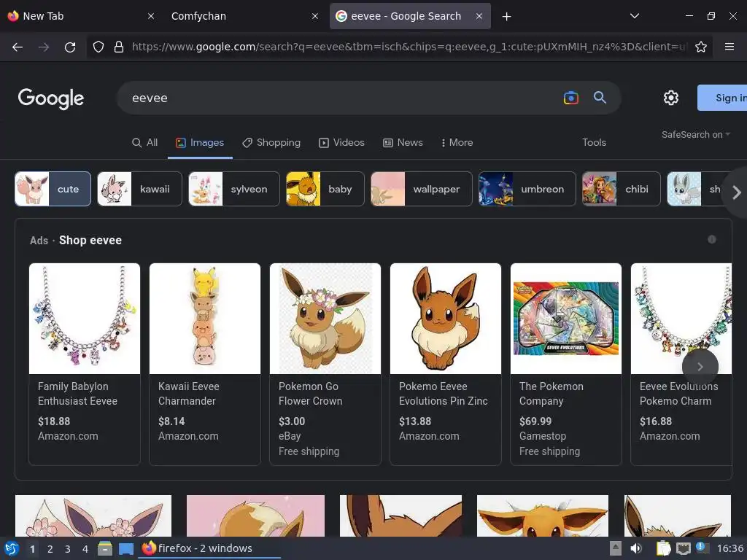Open the file manager taskbar icon
The width and height of the screenshot is (747, 560).
pos(105,549)
